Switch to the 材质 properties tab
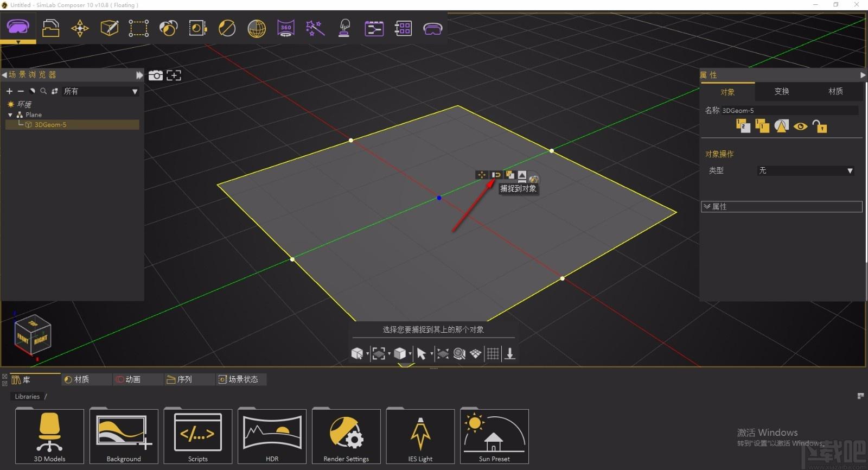The height and width of the screenshot is (470, 868). 835,91
